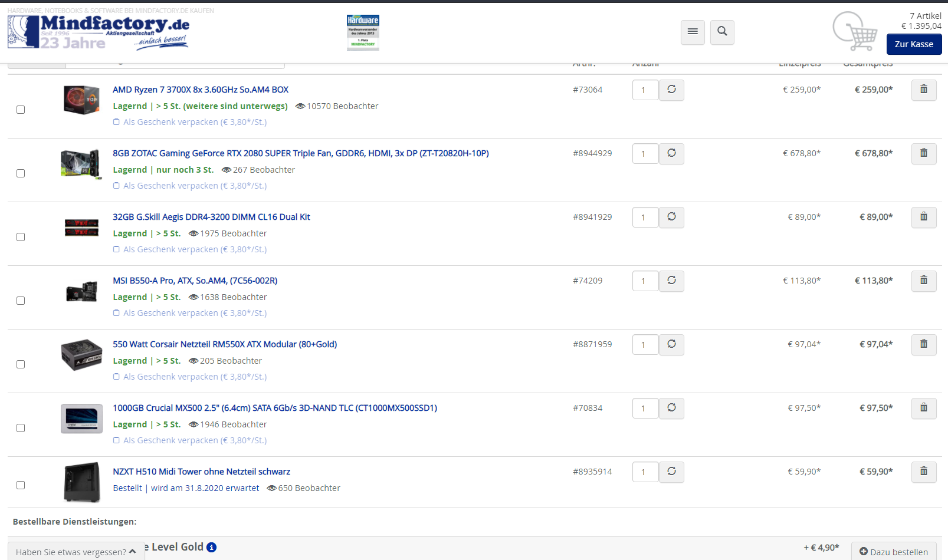Refresh quantity for MSI B550-A Pro

coord(671,281)
